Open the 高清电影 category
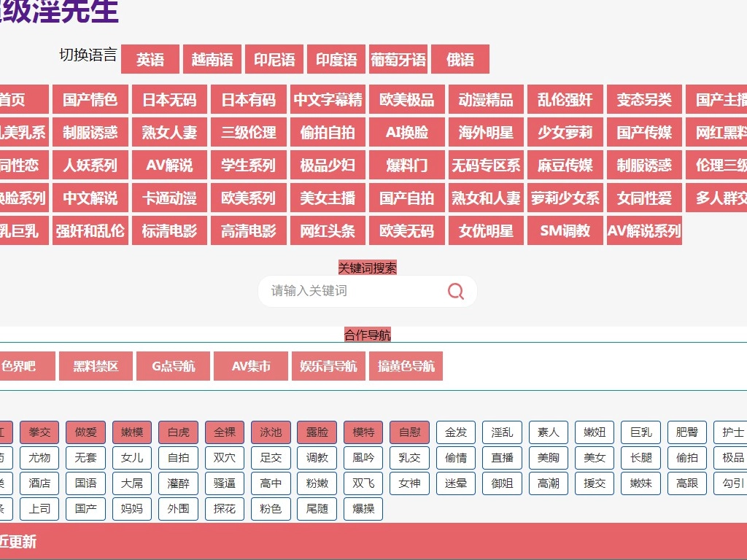 [249, 231]
